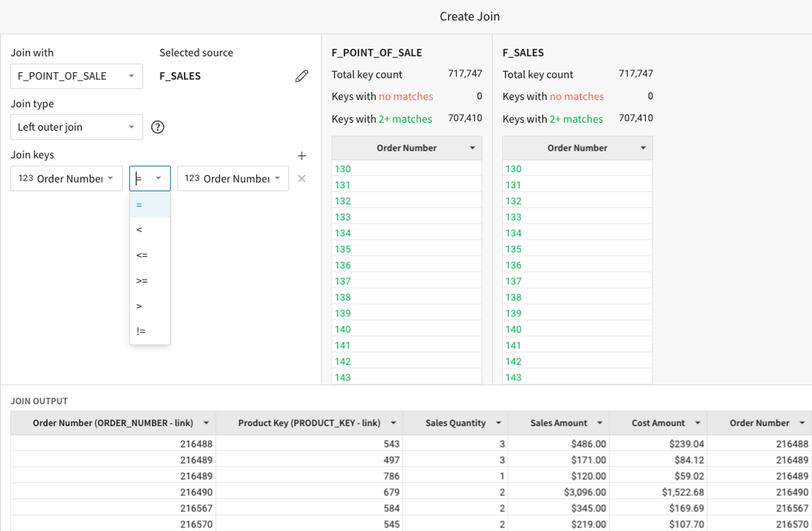Remove the join key with the X icon
The image size is (812, 531).
point(302,178)
